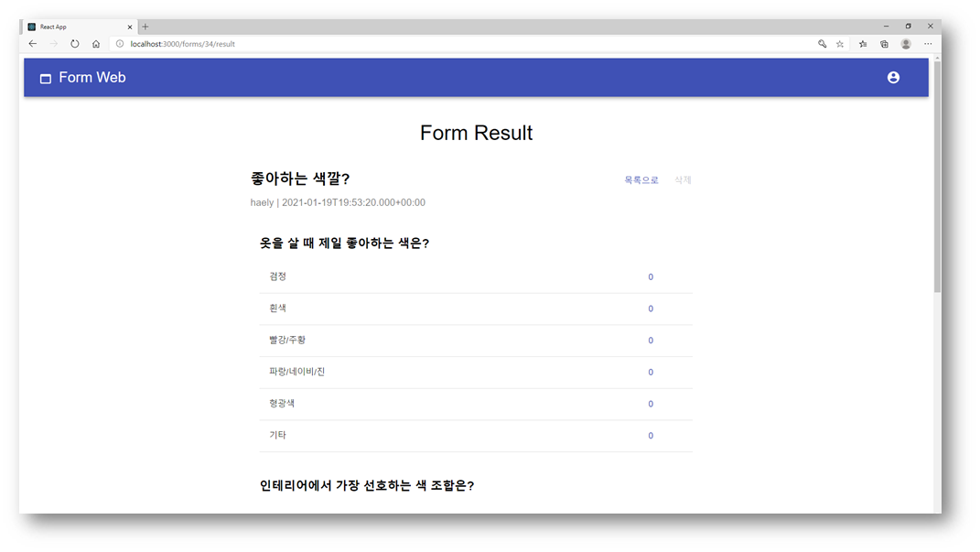Click the 삭제 delete button

tap(683, 180)
